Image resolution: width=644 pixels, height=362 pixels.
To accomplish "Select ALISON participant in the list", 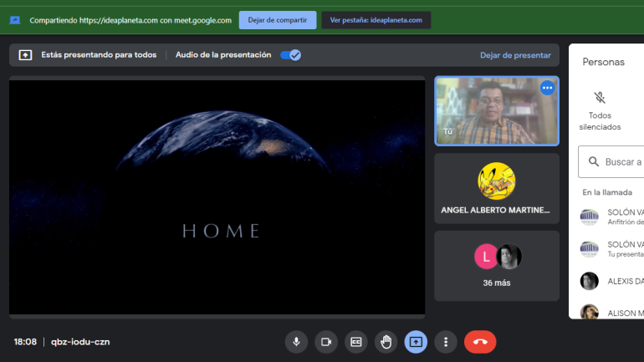I will click(611, 312).
